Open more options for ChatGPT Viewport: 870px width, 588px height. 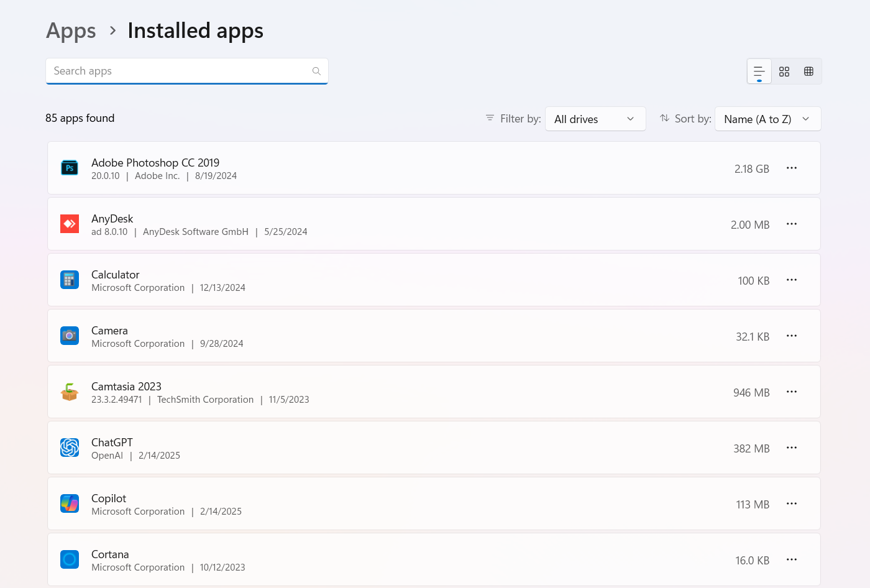coord(792,448)
